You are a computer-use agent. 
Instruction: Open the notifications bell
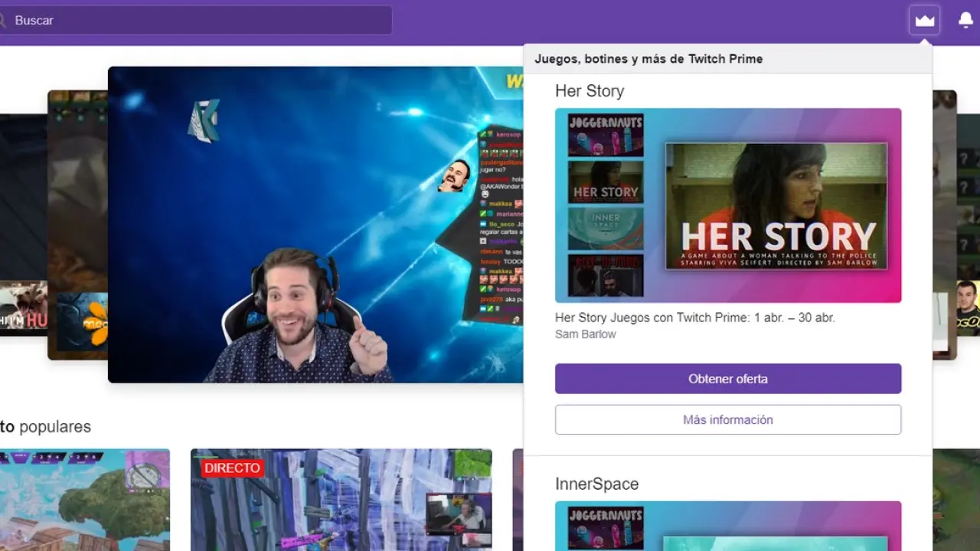[x=965, y=21]
